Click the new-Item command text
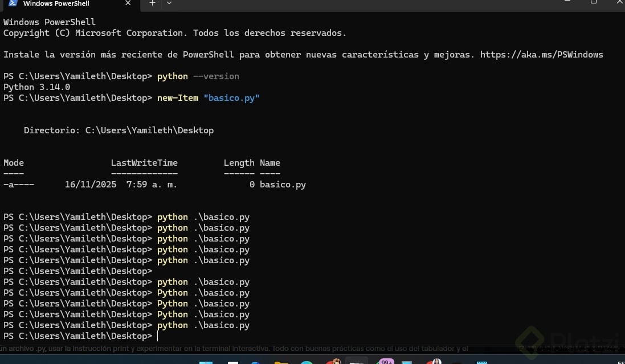Viewport: 625px width, 364px height. point(178,98)
